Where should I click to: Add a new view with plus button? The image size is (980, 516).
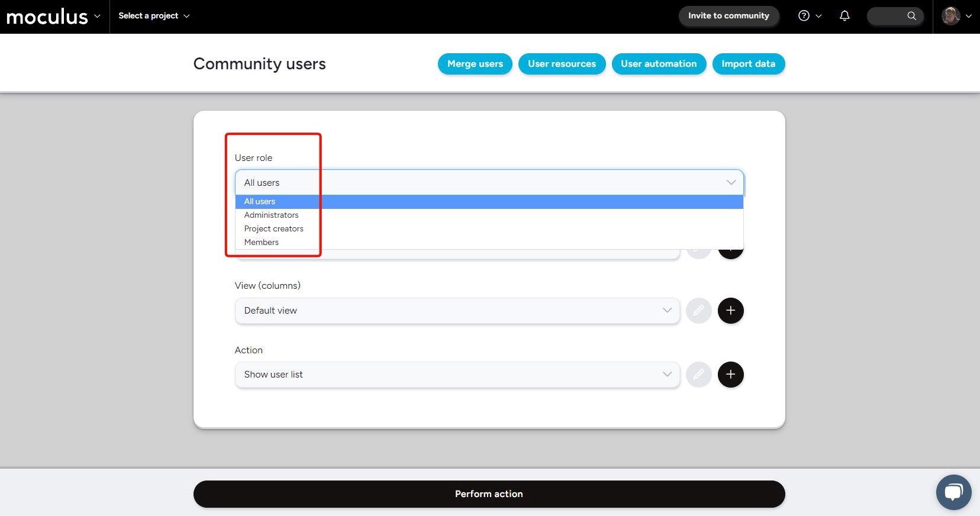(x=730, y=311)
